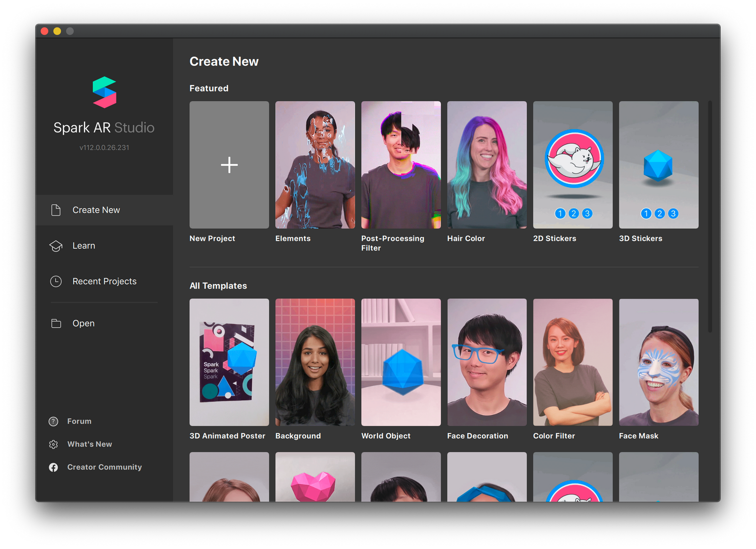Click step 1 badge on 2D Stickers
This screenshot has width=756, height=549.
(x=560, y=214)
